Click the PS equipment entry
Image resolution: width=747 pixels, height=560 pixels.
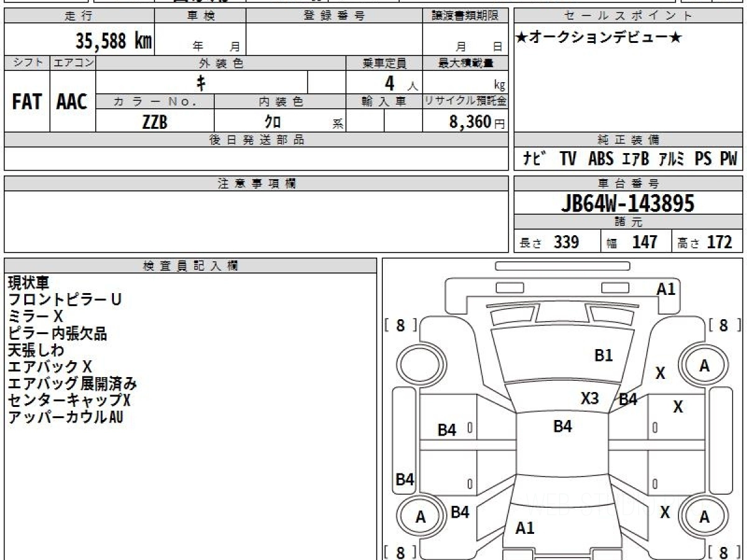click(x=703, y=159)
